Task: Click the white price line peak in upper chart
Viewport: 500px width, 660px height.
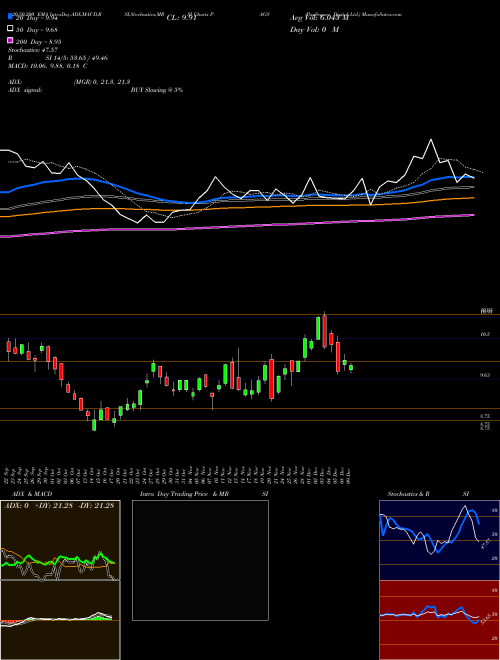Action: point(431,140)
